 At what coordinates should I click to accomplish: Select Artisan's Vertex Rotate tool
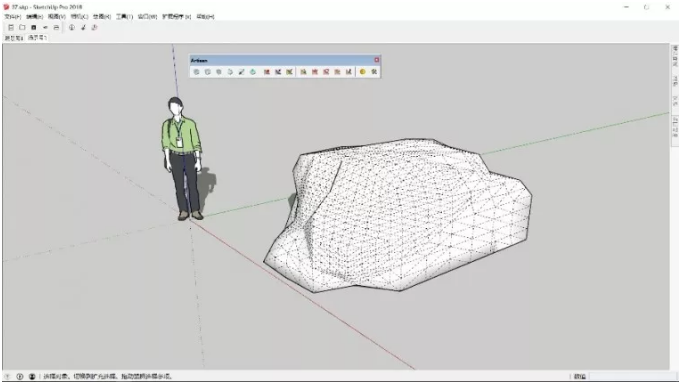tap(326, 72)
